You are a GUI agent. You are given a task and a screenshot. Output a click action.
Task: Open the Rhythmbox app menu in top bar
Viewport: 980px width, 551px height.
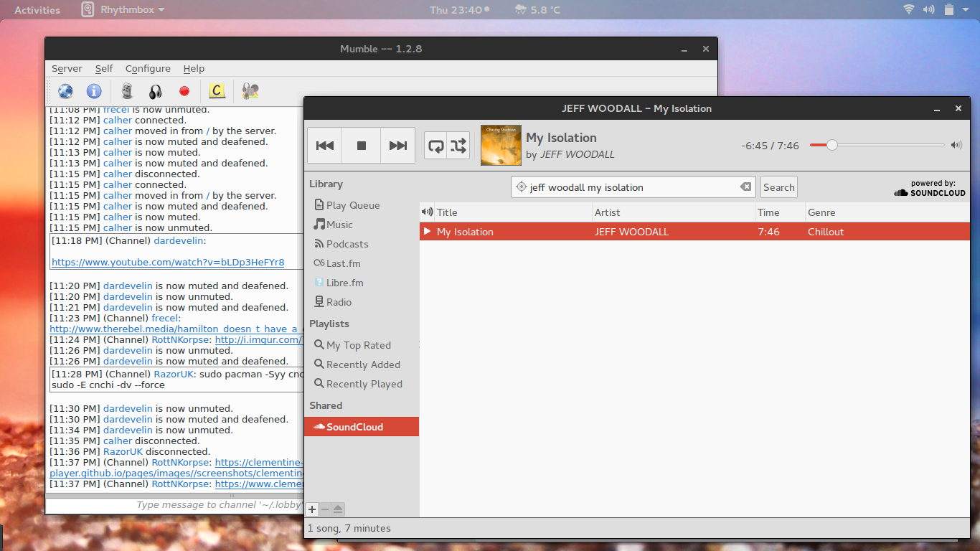[123, 9]
